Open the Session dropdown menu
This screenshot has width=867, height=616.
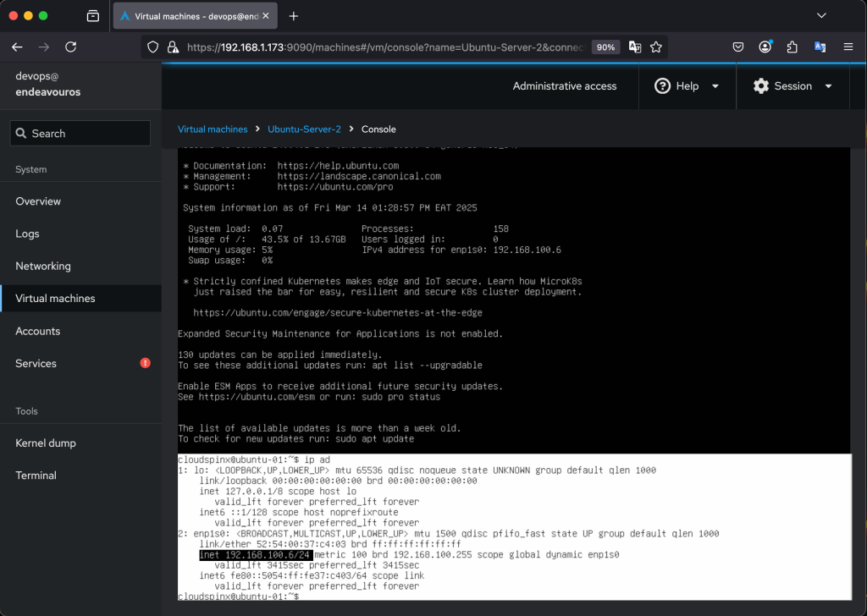[792, 86]
